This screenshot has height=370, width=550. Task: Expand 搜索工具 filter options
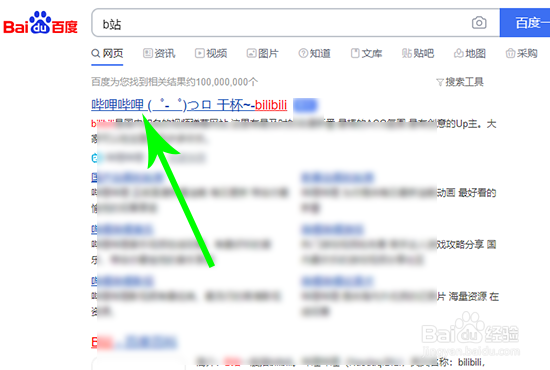click(x=460, y=82)
